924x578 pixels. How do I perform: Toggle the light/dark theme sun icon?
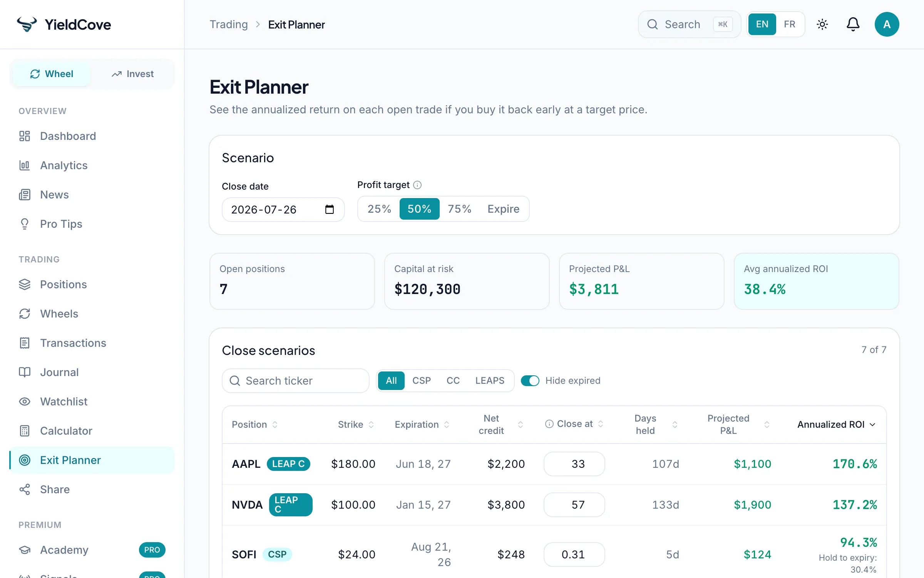click(x=822, y=24)
